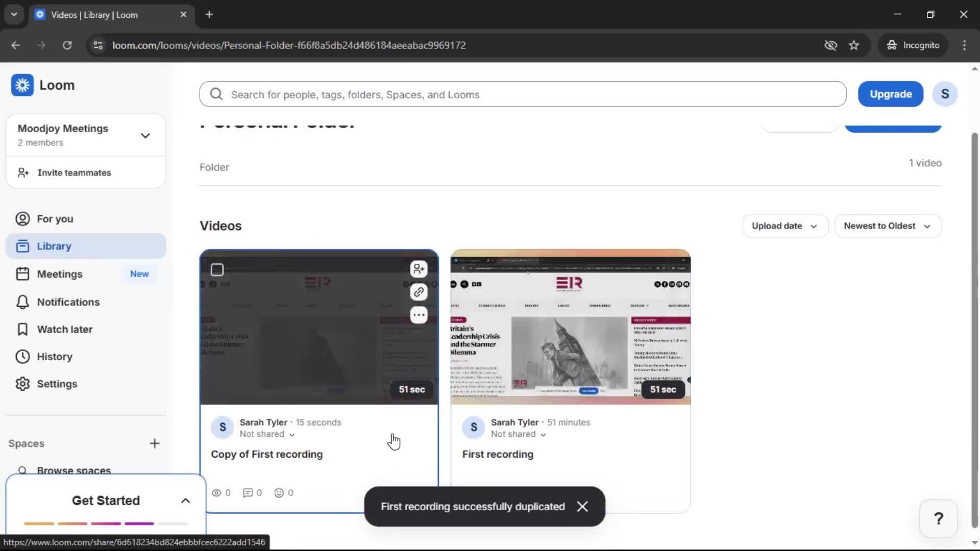
Task: Open the First recording video thumbnail
Action: coord(570,327)
